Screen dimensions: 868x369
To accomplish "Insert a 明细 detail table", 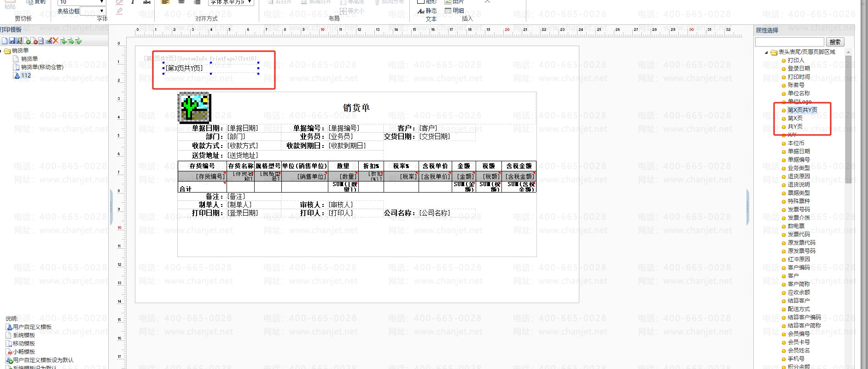I will [454, 11].
